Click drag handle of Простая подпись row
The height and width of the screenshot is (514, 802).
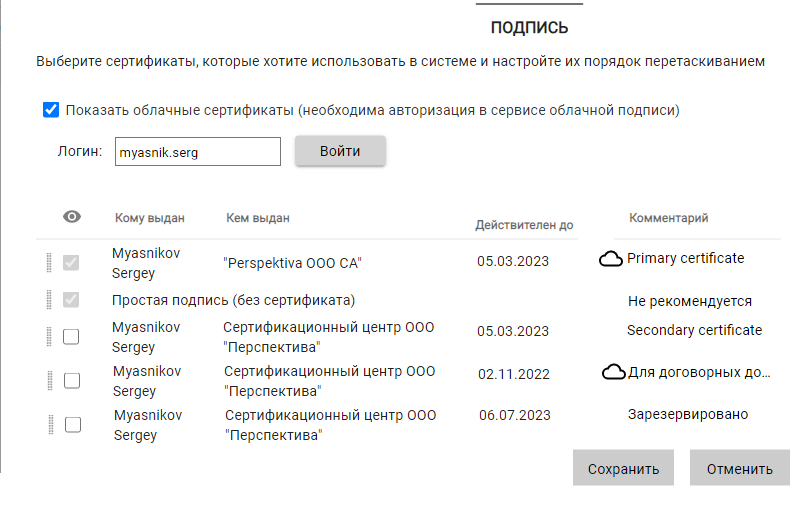click(x=47, y=300)
